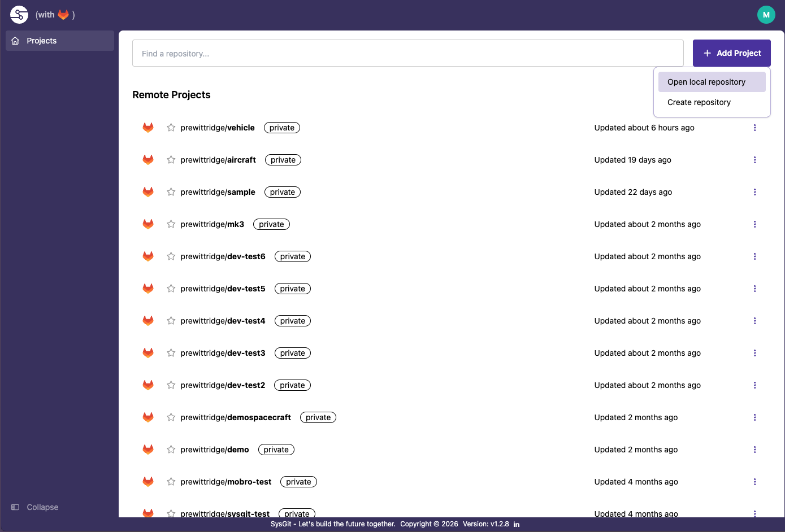Click GitLab icon beside prewittridge/dev-test6

148,256
